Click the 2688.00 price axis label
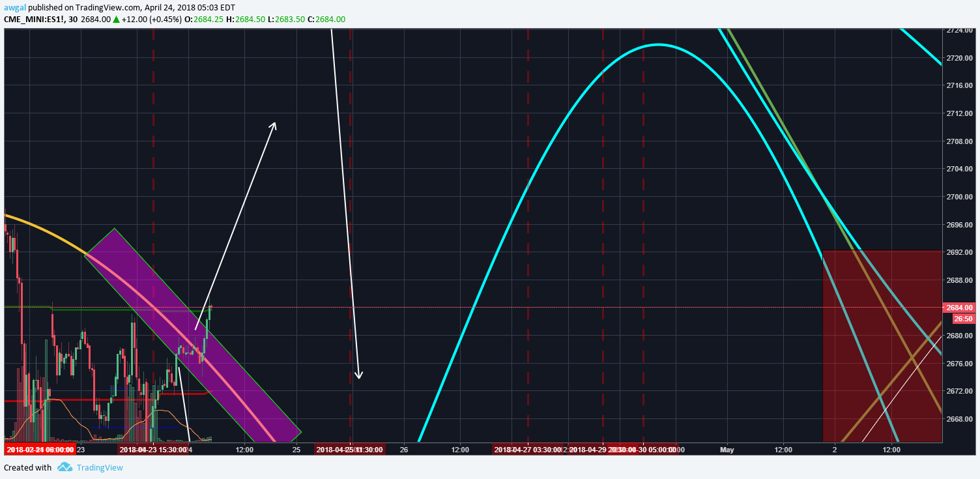 click(961, 280)
